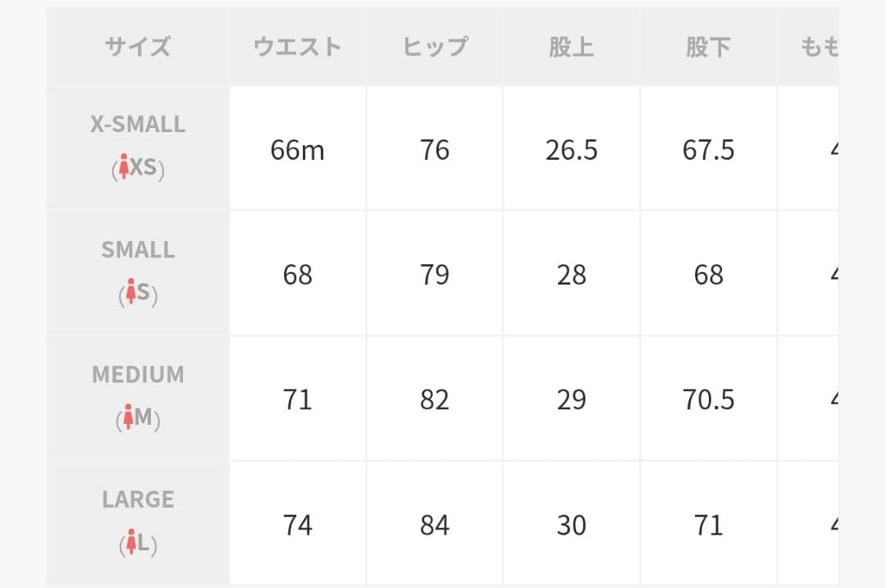Click the partially visible もも column header
The width and height of the screenshot is (886, 588).
click(819, 47)
